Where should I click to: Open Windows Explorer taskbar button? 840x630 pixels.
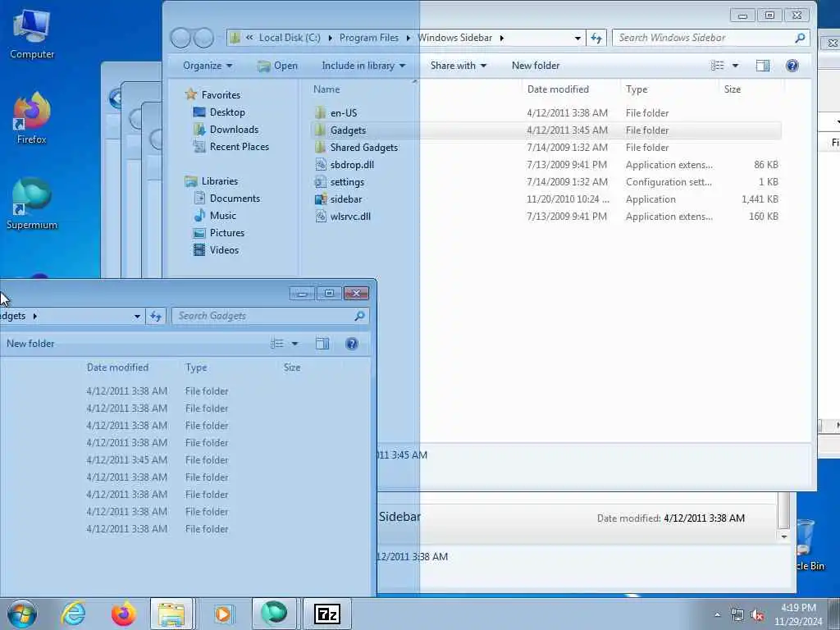[171, 614]
